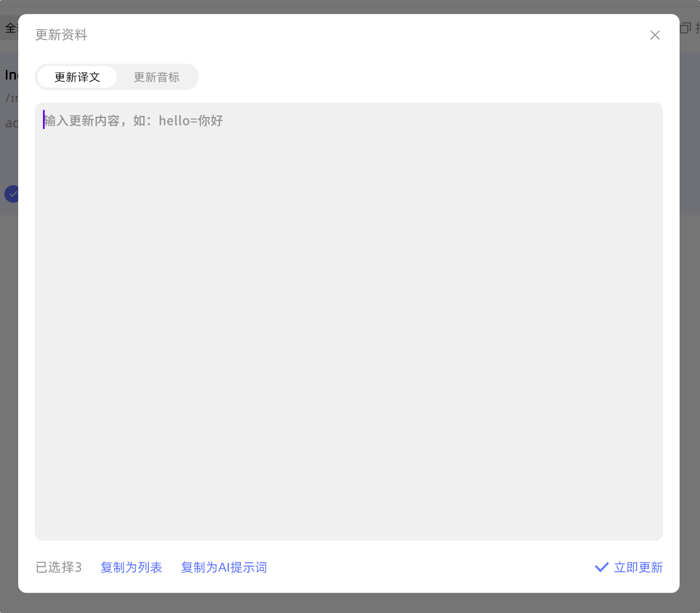Switch to the 更新音标 tab

157,77
